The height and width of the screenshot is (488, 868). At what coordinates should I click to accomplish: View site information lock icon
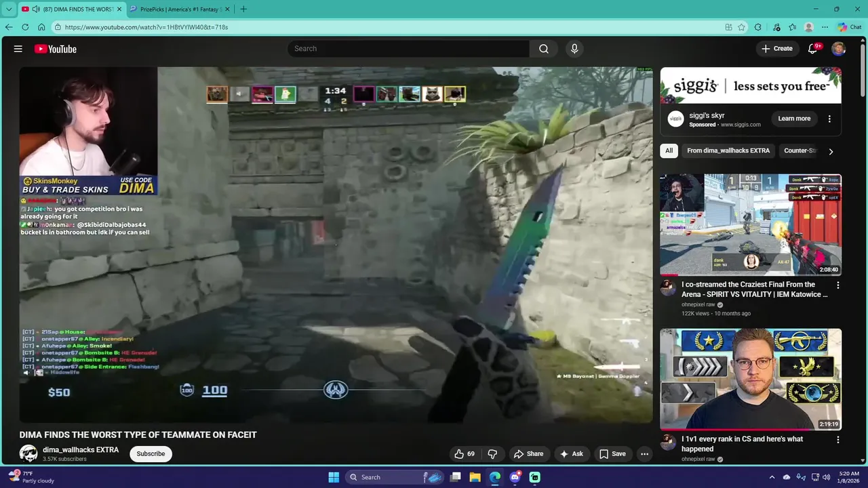58,27
